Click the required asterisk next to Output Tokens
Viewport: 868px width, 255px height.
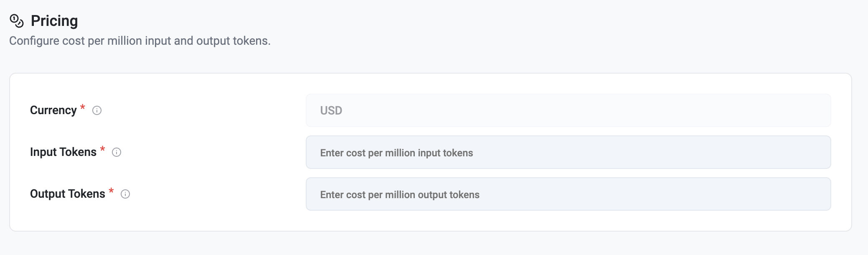tap(111, 191)
